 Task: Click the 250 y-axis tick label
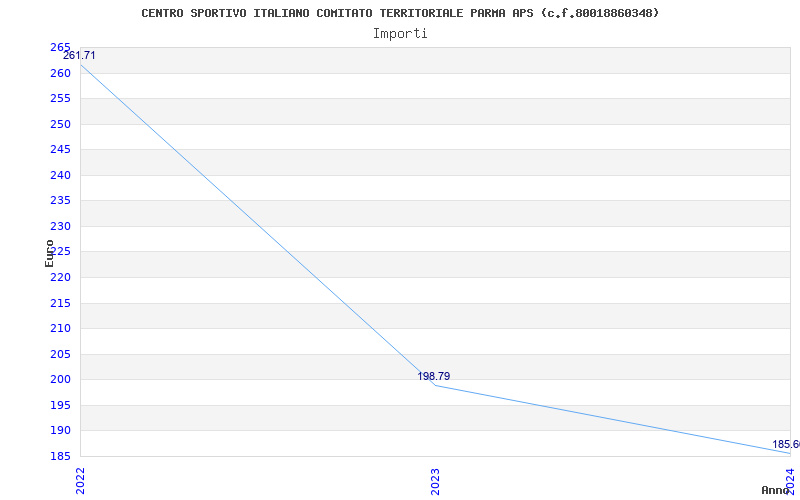click(x=60, y=124)
